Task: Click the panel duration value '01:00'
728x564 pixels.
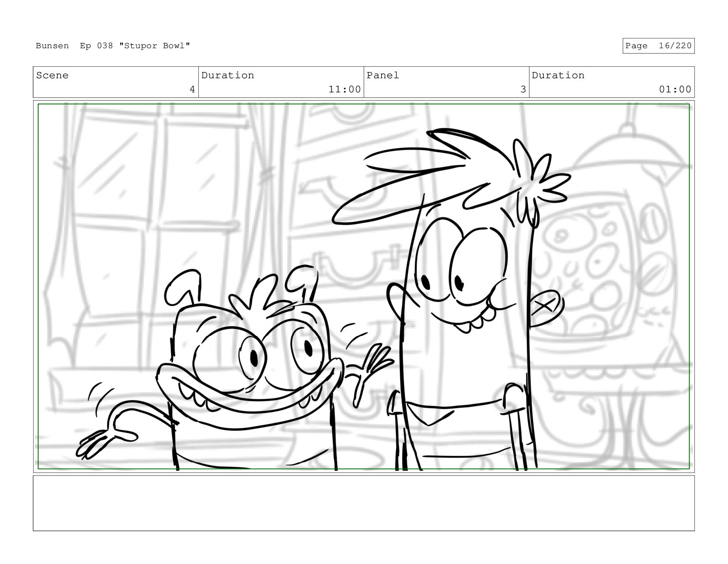Action: pos(675,89)
